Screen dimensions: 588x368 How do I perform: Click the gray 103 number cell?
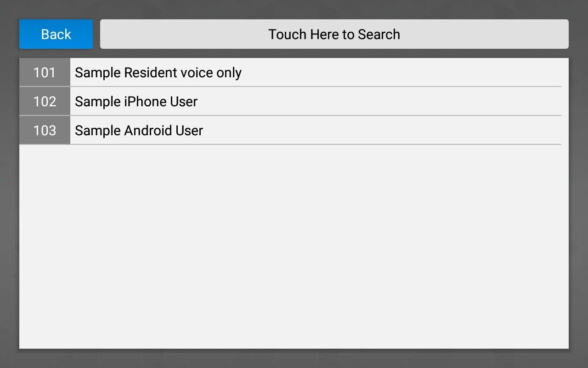(x=45, y=131)
